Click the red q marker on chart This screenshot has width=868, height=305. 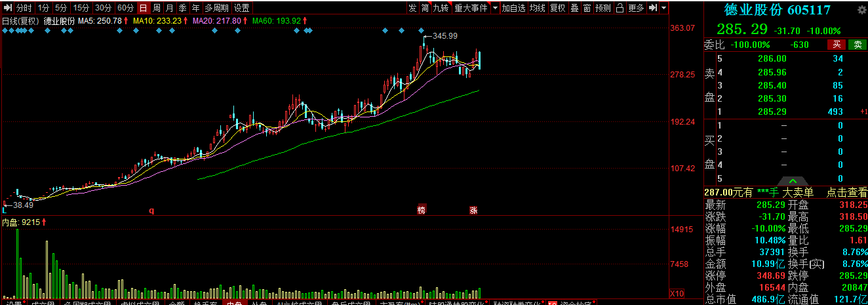[151, 211]
